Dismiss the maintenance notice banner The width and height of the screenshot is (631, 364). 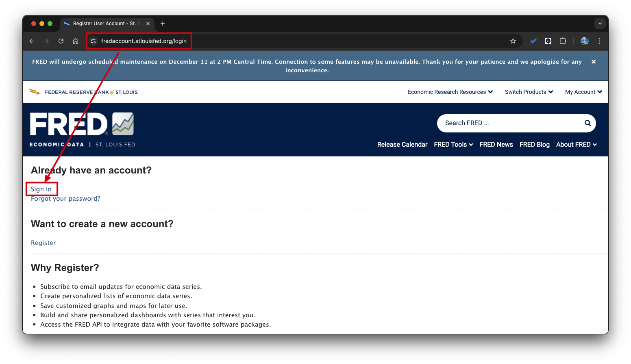[594, 62]
